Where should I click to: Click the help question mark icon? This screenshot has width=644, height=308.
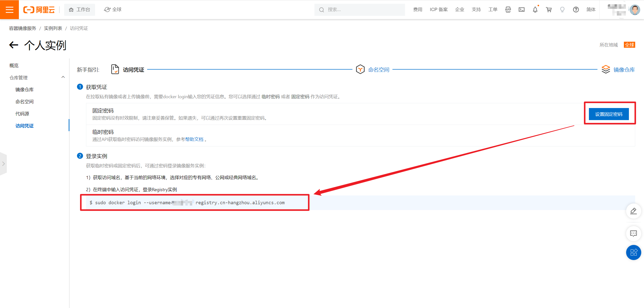576,10
